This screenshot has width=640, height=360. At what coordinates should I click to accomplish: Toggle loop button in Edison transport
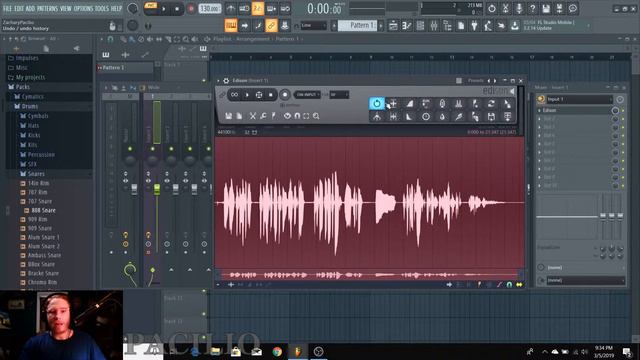point(234,95)
